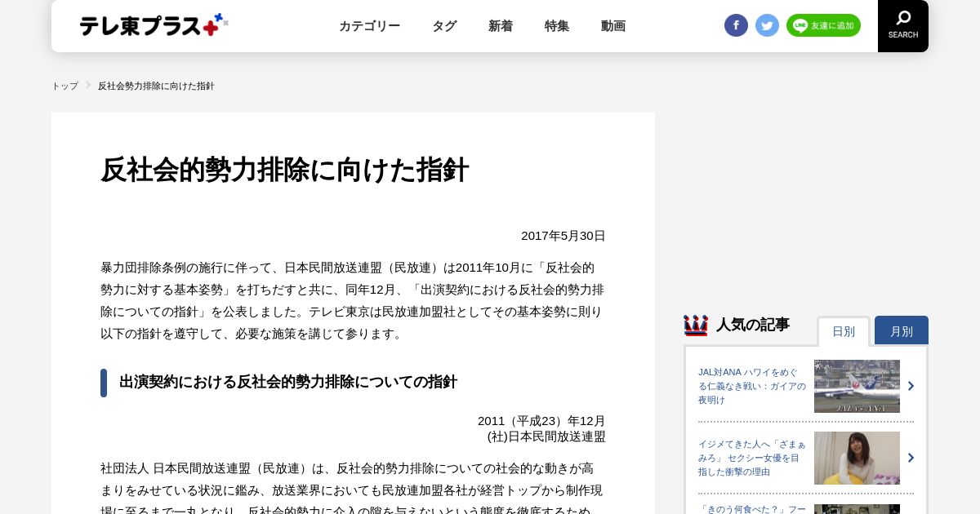Image resolution: width=980 pixels, height=514 pixels.
Task: Open the カテゴリー menu
Action: (369, 26)
